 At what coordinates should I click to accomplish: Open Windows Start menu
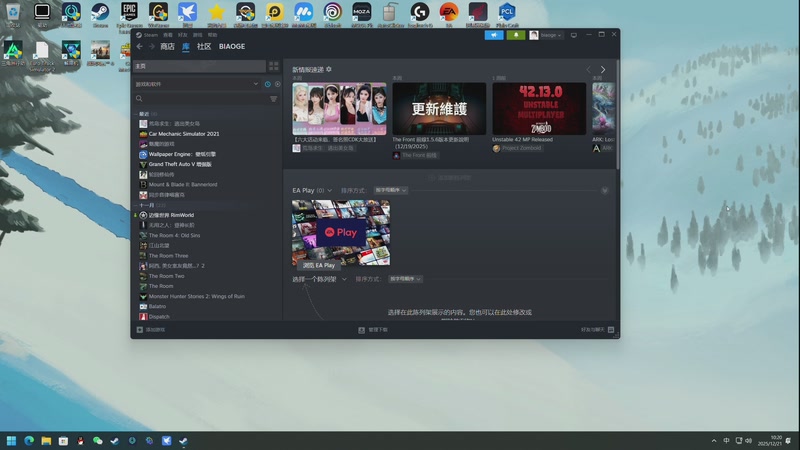click(11, 441)
